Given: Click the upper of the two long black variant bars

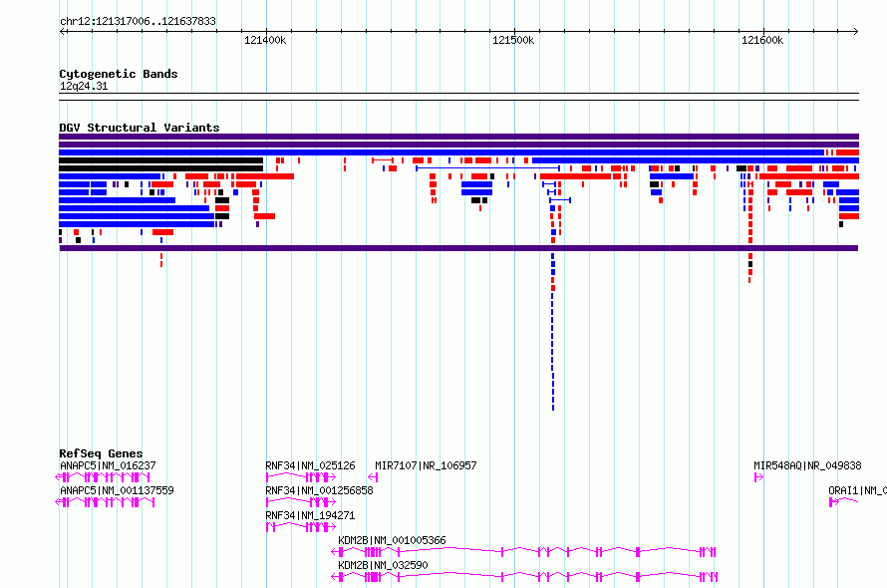Looking at the screenshot, I should 161,160.
